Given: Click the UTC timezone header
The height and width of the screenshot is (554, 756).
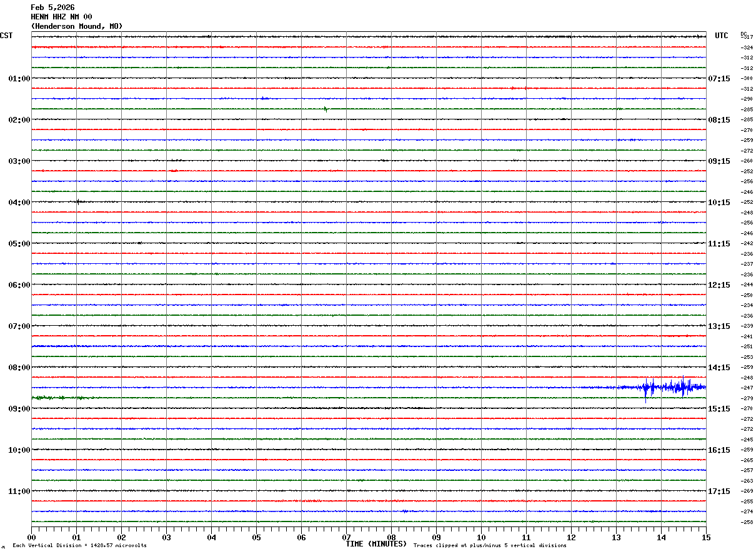Looking at the screenshot, I should [722, 36].
